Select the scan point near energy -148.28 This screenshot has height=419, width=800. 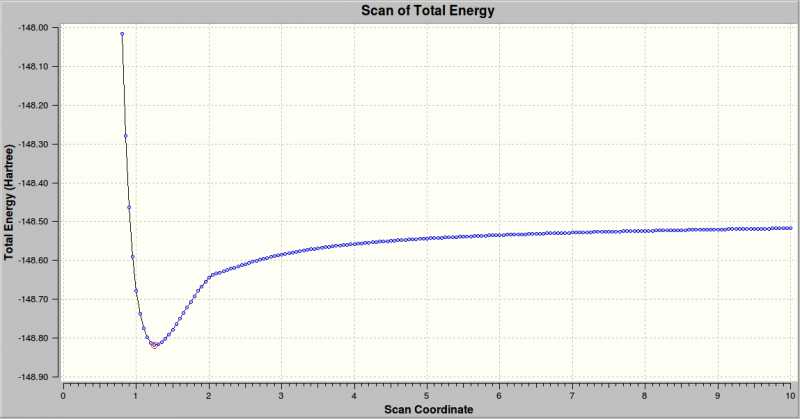coord(126,136)
